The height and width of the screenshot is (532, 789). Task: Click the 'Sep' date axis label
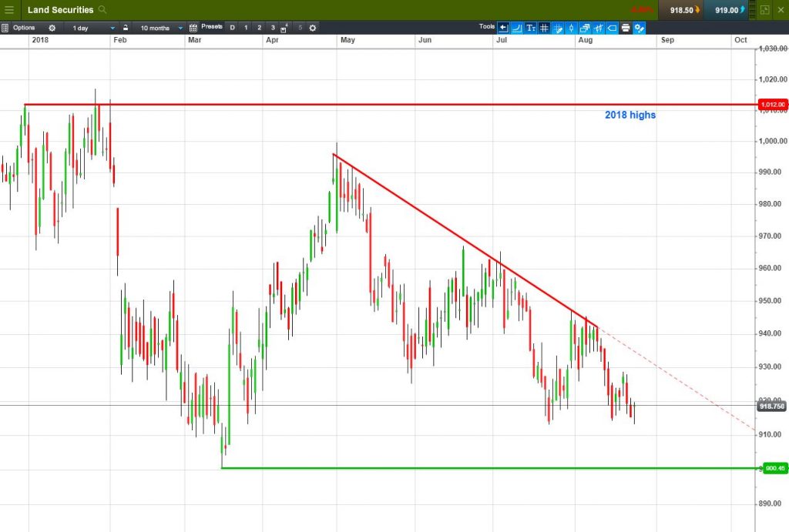pos(668,40)
